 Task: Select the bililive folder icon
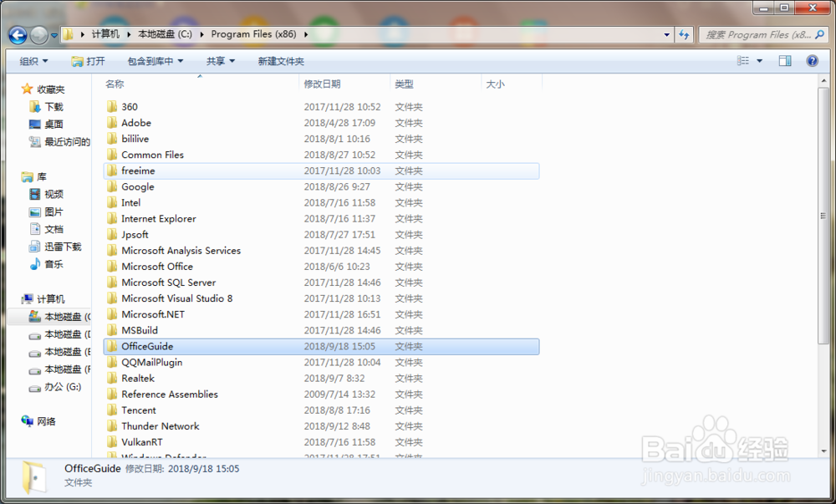[x=112, y=139]
